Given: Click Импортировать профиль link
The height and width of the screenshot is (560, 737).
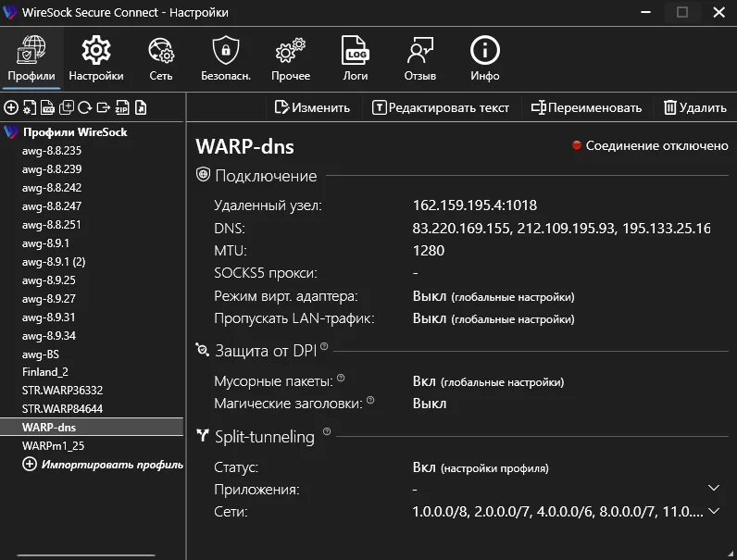Looking at the screenshot, I should point(103,464).
